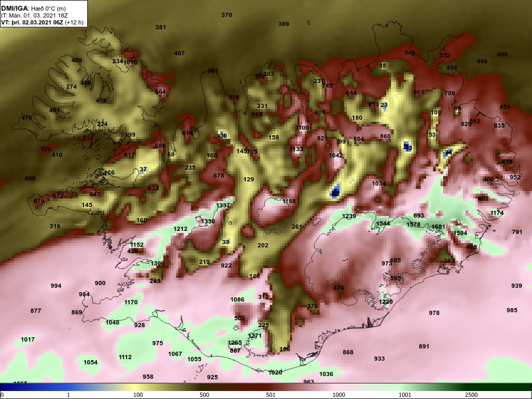Screen dimensions: 532x399
Task: Click the map value 316
Action: [x=55, y=226]
